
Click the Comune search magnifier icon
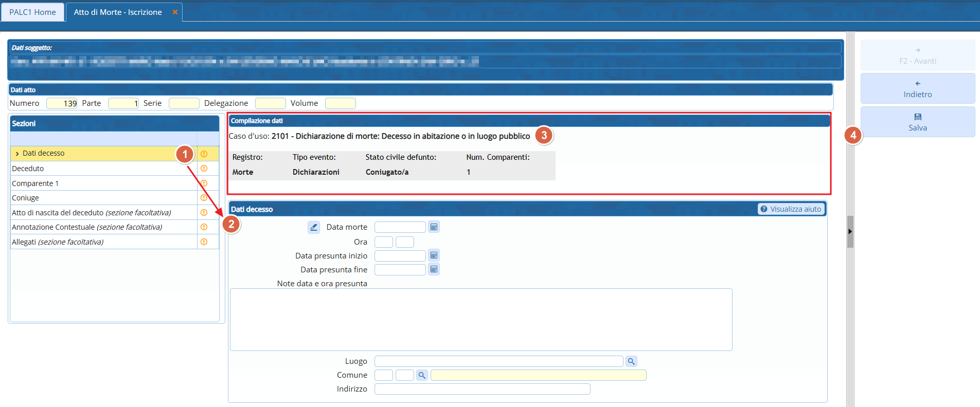422,375
